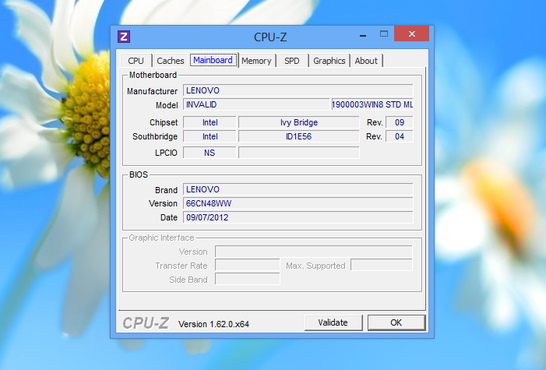The image size is (546, 370).
Task: Click the Chipset label
Action: 163,123
